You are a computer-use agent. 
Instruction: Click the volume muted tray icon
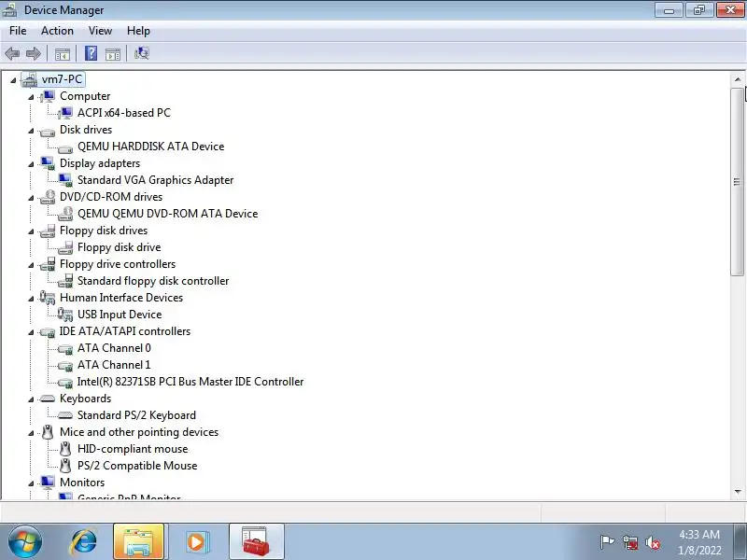point(652,542)
